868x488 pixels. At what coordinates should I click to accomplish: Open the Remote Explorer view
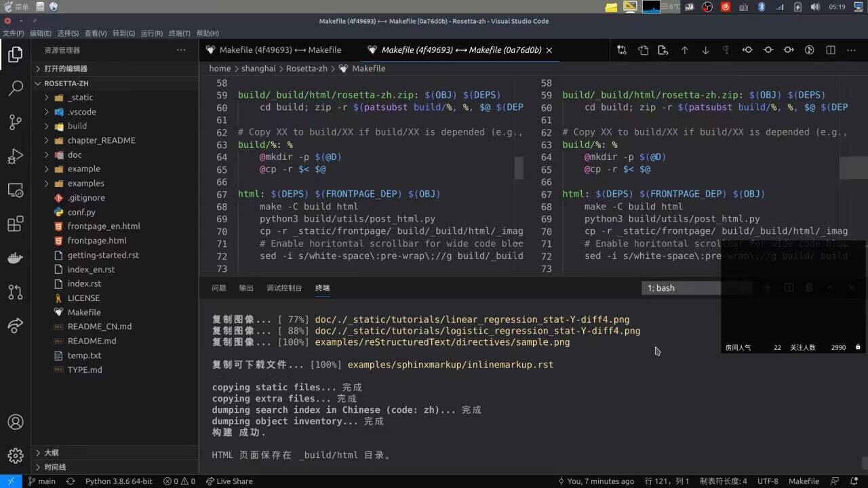coord(15,190)
